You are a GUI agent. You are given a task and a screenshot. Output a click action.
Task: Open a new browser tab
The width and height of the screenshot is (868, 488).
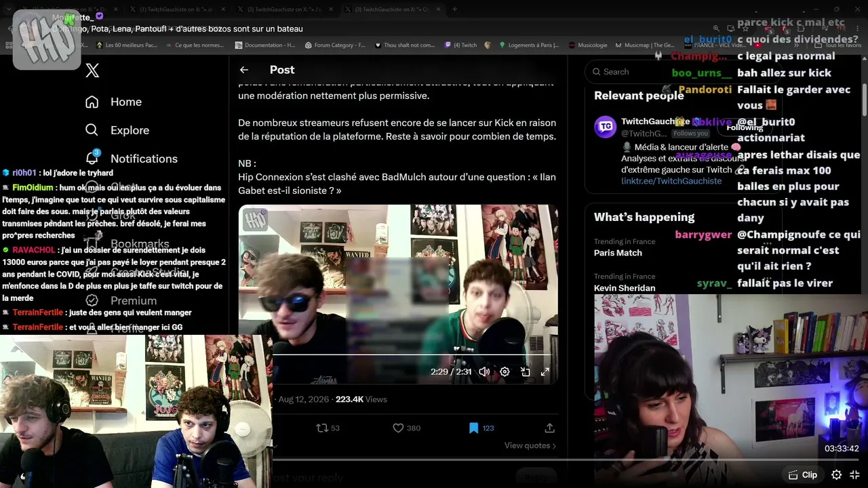(x=454, y=9)
